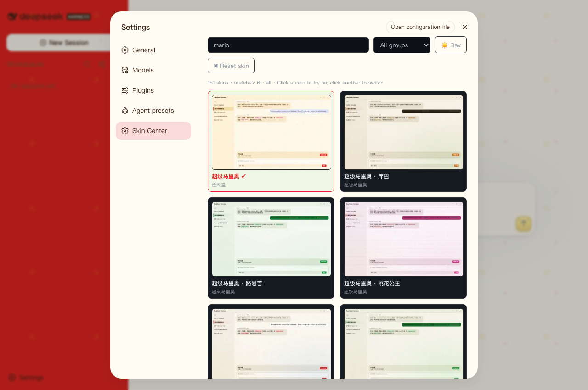Try on the 超级马里奥 · 路易吉 skin card
This screenshot has width=588, height=390.
click(271, 248)
